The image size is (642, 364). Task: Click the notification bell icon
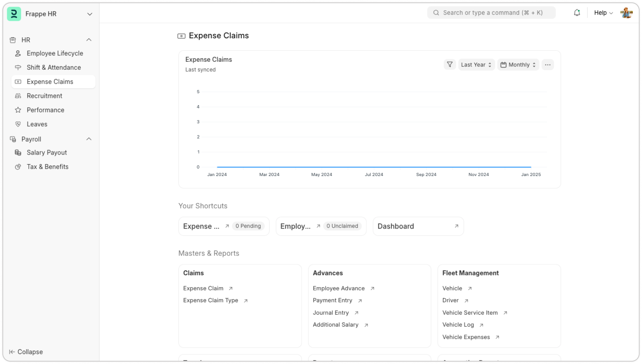[577, 13]
